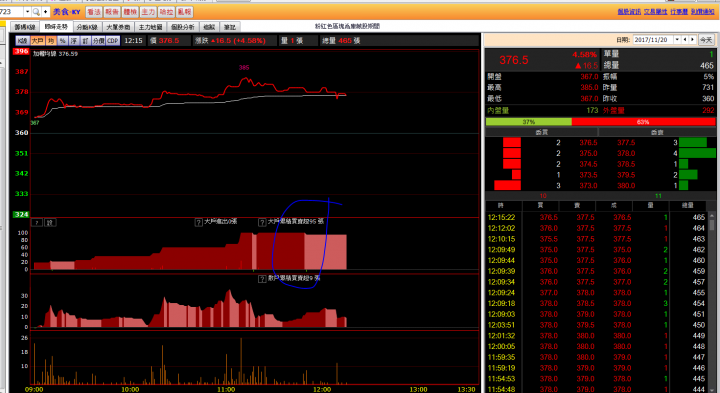Click bid price 373.0 in order book
The image size is (720, 393).
588,186
